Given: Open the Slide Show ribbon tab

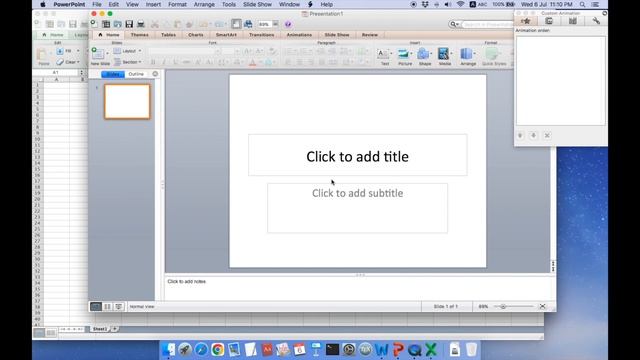Looking at the screenshot, I should pos(337,35).
